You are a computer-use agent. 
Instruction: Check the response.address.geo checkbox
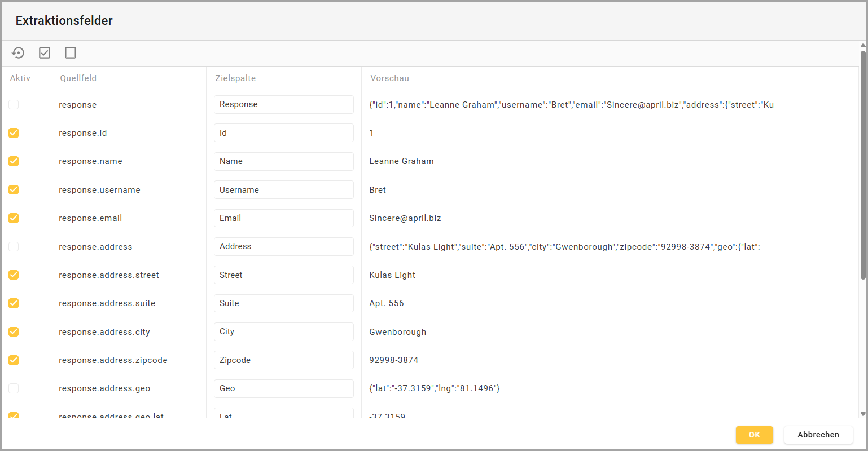coord(14,388)
